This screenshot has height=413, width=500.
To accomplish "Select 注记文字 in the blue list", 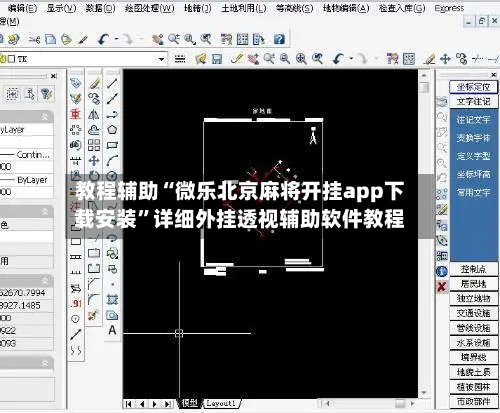I will pos(473,120).
